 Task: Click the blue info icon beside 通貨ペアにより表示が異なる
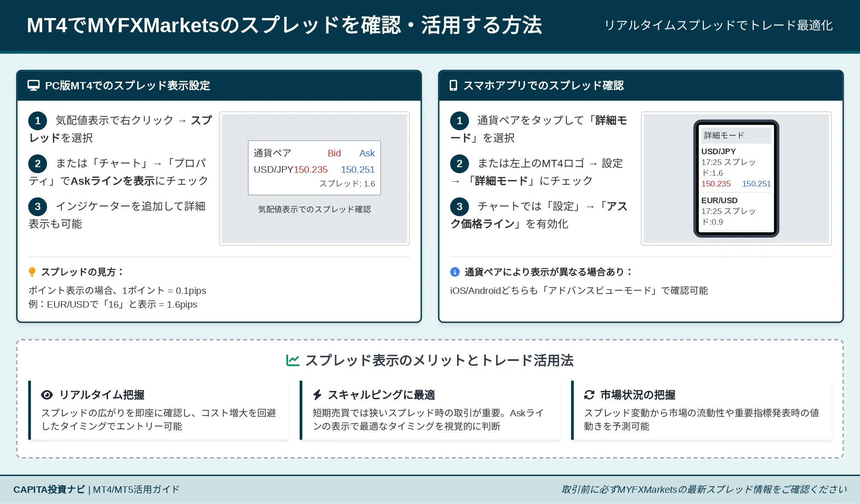(x=455, y=272)
